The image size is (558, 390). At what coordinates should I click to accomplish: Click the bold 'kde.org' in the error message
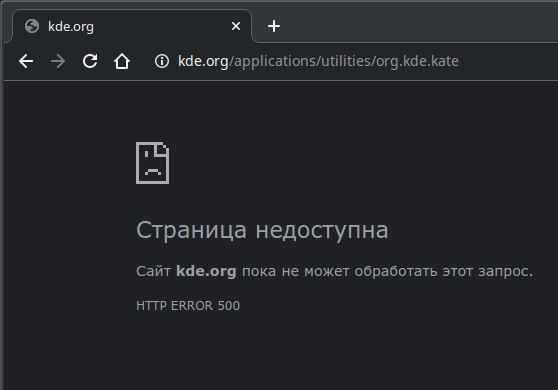tap(206, 271)
